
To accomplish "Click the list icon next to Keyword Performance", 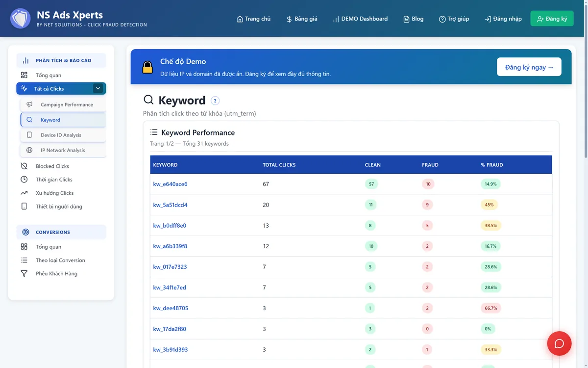I will point(154,132).
